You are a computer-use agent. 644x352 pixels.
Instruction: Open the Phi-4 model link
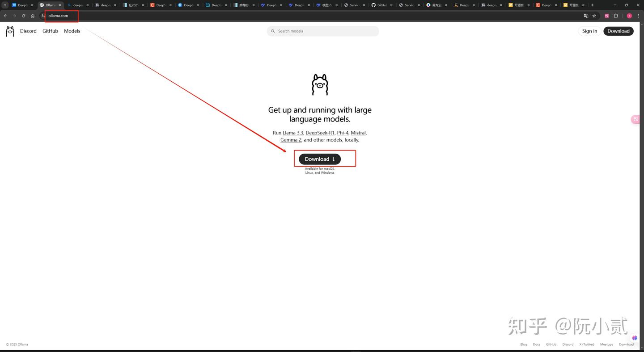coord(343,133)
